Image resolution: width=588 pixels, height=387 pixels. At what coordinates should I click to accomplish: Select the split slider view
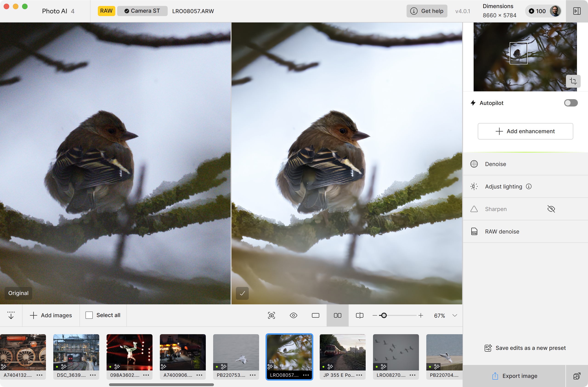click(359, 315)
